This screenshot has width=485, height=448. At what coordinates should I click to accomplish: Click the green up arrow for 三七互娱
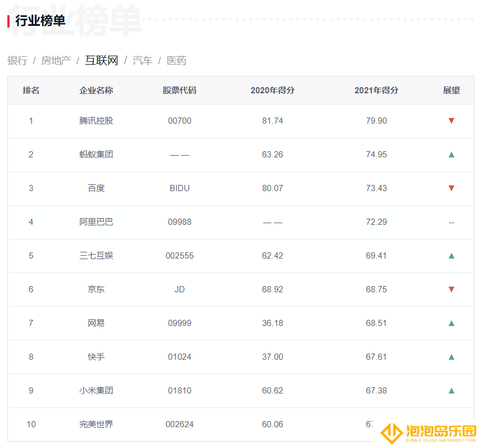tap(451, 256)
